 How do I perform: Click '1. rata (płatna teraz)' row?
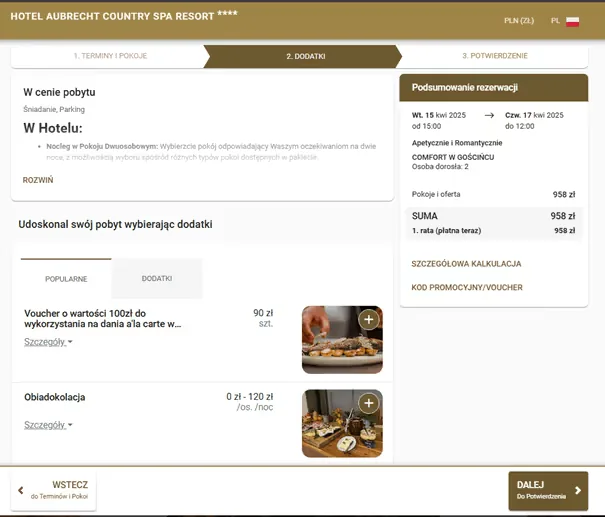493,231
